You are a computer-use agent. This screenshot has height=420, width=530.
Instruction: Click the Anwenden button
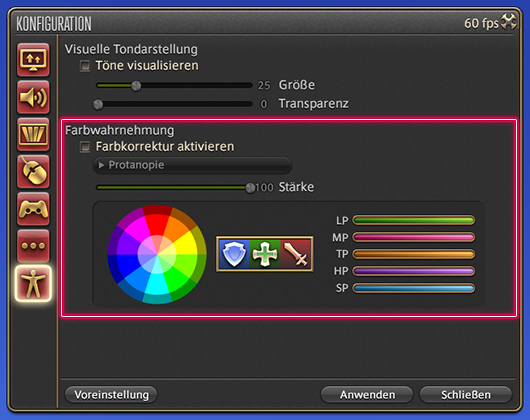[x=367, y=395]
